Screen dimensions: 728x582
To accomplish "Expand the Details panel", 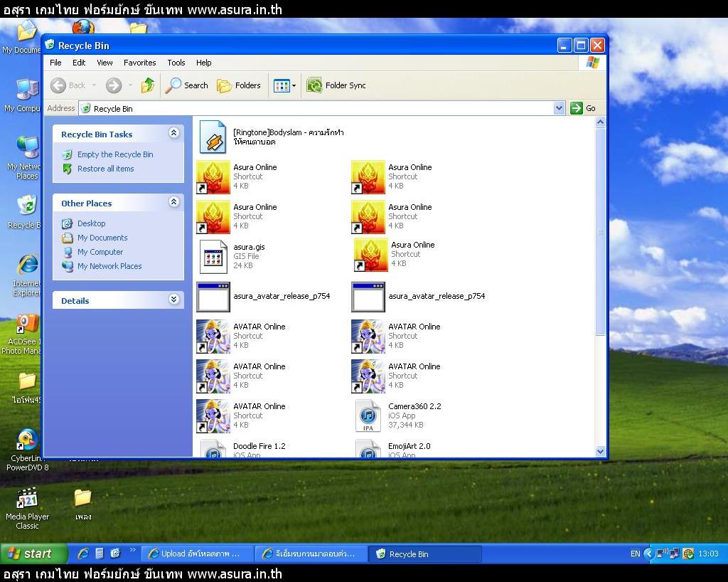I will (173, 300).
